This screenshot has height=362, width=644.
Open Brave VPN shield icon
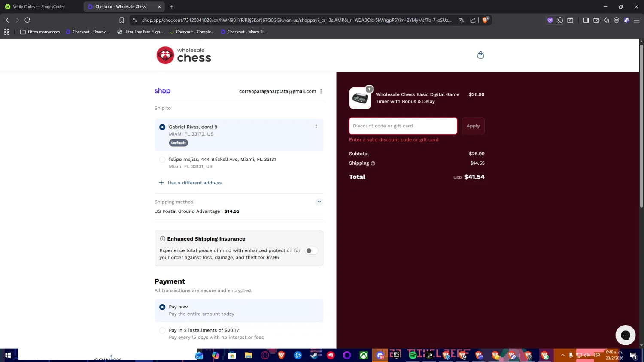pos(617,20)
